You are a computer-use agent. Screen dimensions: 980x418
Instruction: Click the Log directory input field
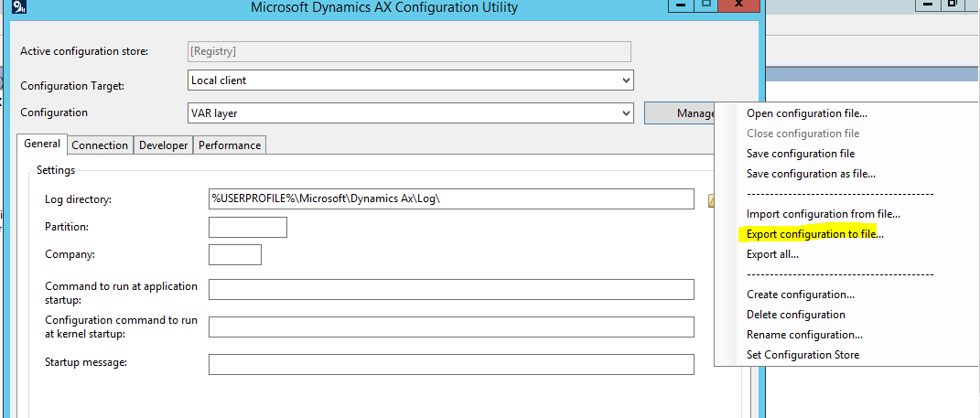[451, 198]
